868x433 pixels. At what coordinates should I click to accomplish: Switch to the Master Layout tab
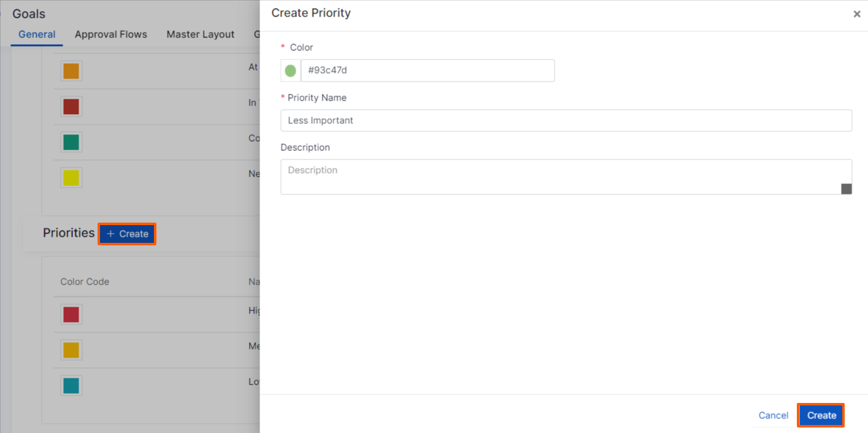point(200,34)
